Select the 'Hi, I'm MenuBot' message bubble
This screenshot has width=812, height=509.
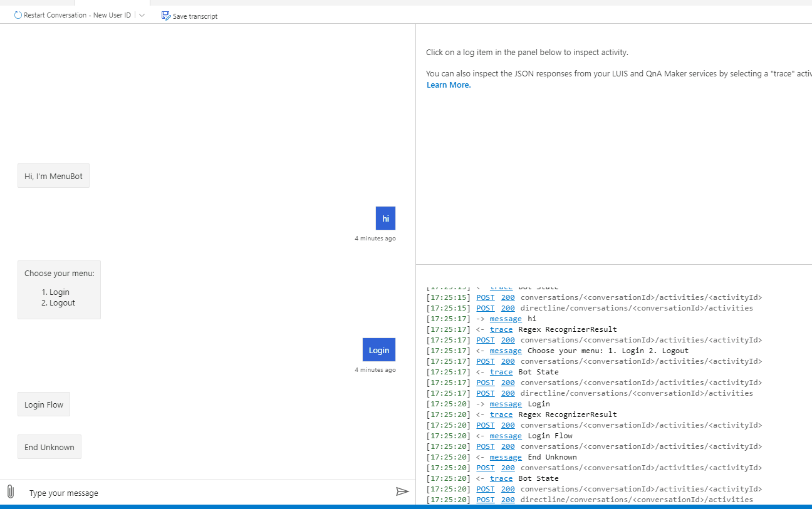(x=53, y=175)
